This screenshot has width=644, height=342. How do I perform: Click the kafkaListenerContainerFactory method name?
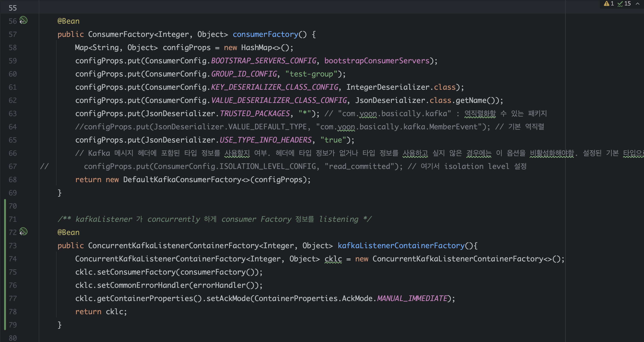click(x=401, y=245)
